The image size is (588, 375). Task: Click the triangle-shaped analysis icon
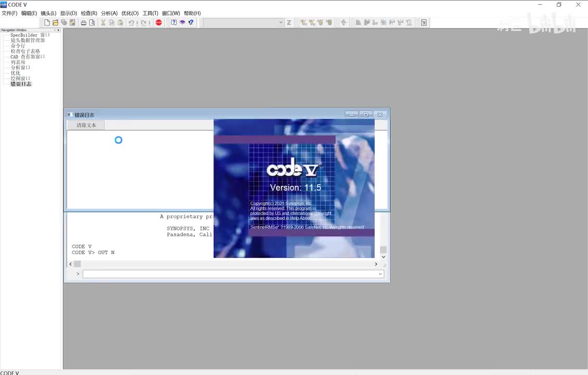click(x=358, y=22)
